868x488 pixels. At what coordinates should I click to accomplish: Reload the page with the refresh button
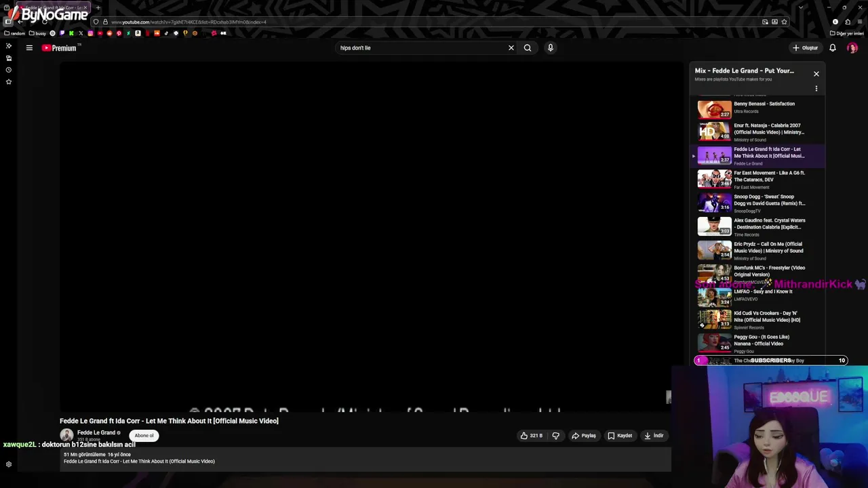click(x=44, y=22)
